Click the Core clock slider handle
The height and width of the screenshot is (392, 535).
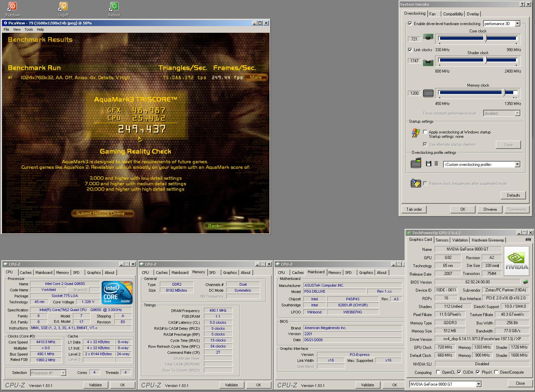pos(486,39)
